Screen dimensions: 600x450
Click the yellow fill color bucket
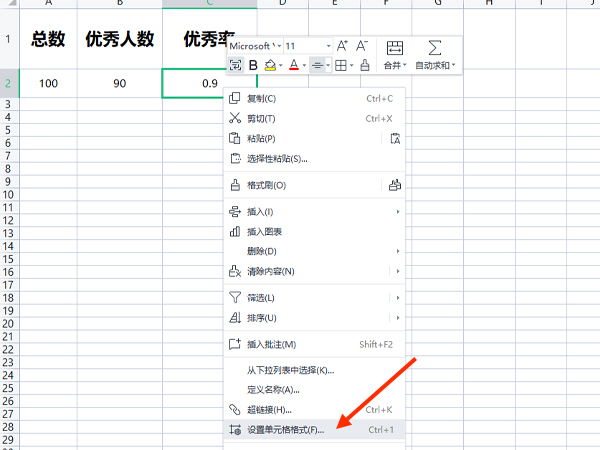[271, 65]
